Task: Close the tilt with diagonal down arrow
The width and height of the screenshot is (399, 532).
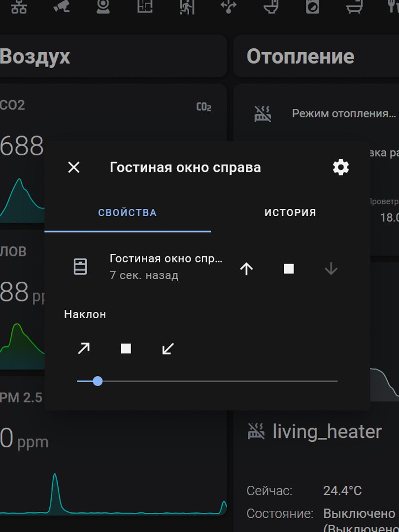Action: coord(168,349)
